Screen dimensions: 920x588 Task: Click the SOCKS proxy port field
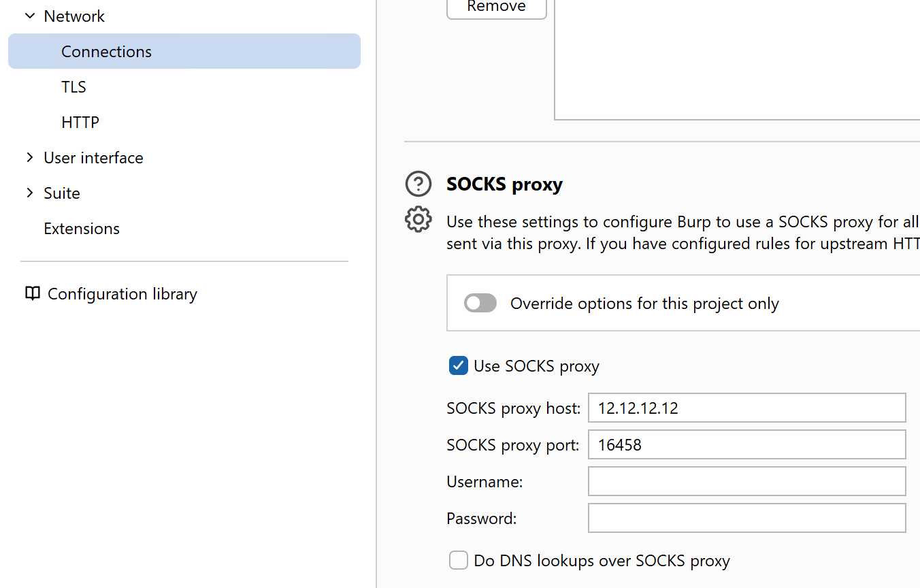(x=746, y=444)
